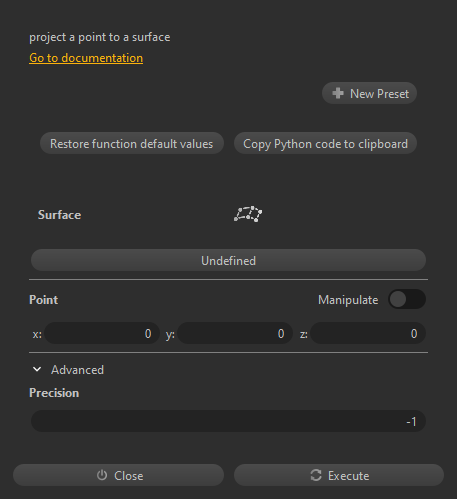This screenshot has width=457, height=499.
Task: Create a New Preset
Action: [369, 93]
